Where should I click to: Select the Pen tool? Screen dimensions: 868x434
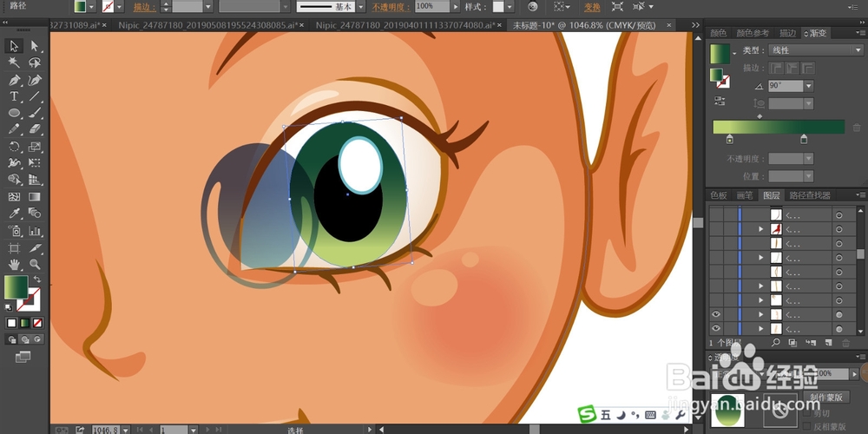pos(14,80)
